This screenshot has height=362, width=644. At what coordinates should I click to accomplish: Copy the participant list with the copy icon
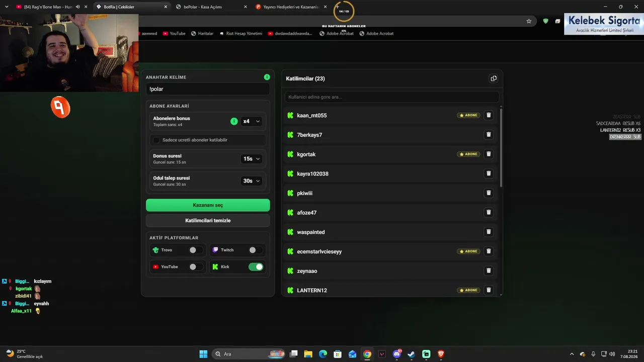pos(493,78)
